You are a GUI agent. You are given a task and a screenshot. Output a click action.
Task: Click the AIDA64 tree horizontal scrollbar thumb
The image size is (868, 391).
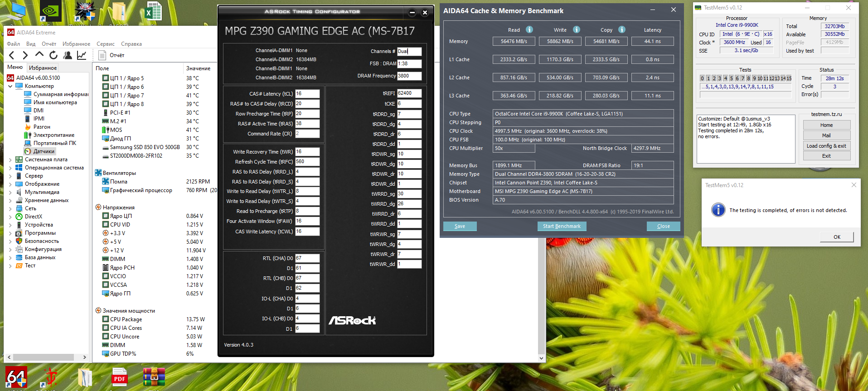pyautogui.click(x=43, y=357)
